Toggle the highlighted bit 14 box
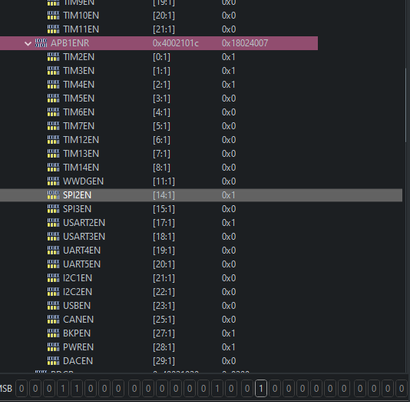 (261, 388)
